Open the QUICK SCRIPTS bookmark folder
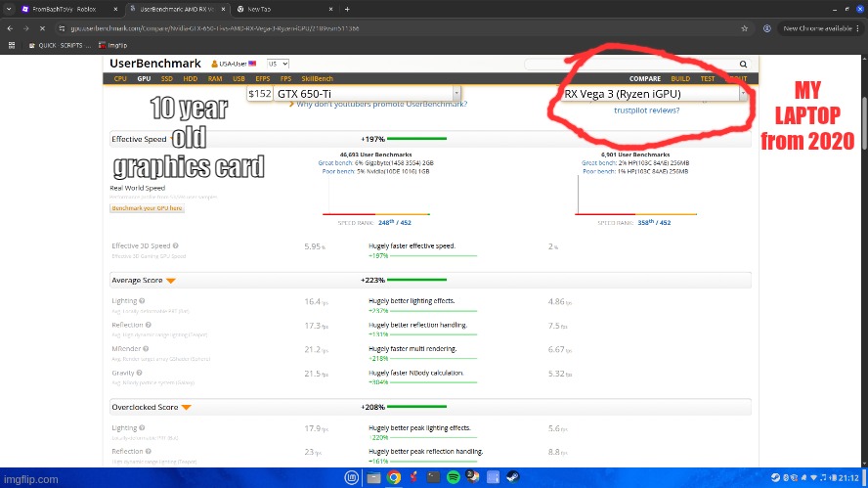Viewport: 868px width, 488px height. point(60,45)
